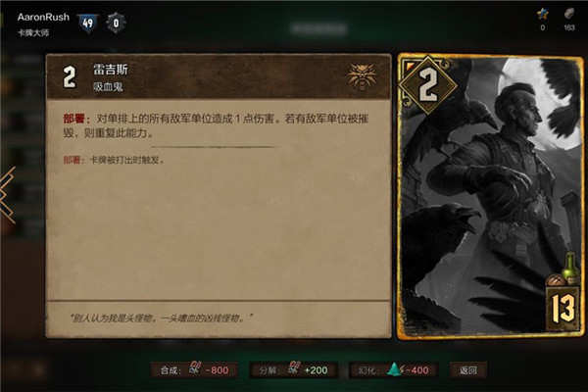Click the wine bottle and bread icon
This screenshot has width=588, height=392.
click(563, 271)
